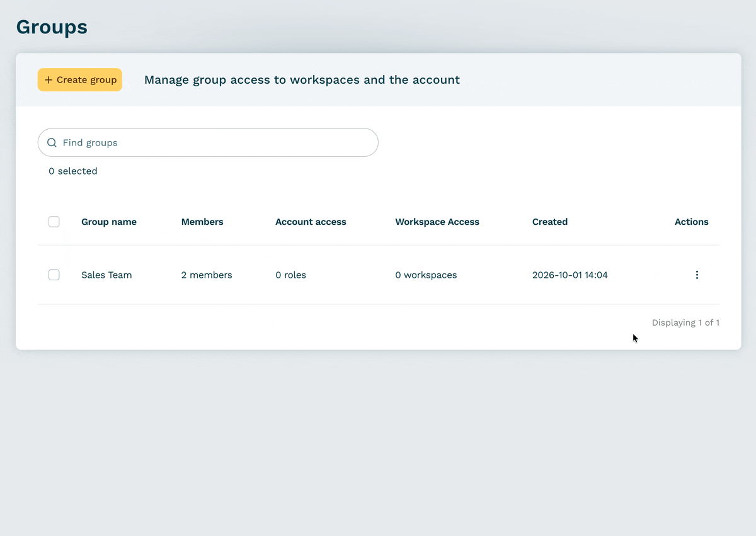Click the 'Displaying 1 of 1' footer text
This screenshot has width=756, height=536.
click(x=685, y=322)
